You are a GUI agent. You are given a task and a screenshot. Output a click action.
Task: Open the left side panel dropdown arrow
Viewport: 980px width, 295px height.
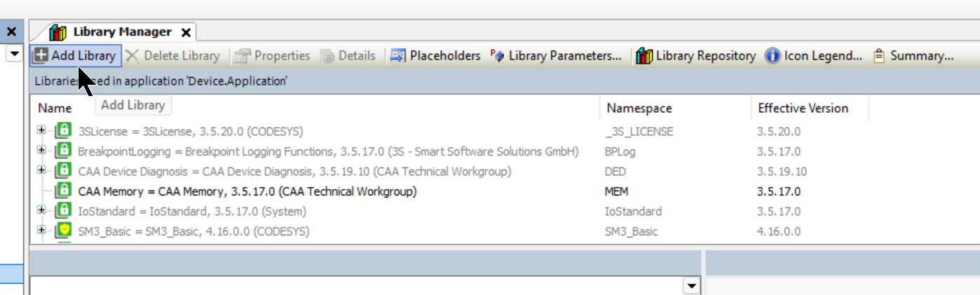[x=13, y=54]
